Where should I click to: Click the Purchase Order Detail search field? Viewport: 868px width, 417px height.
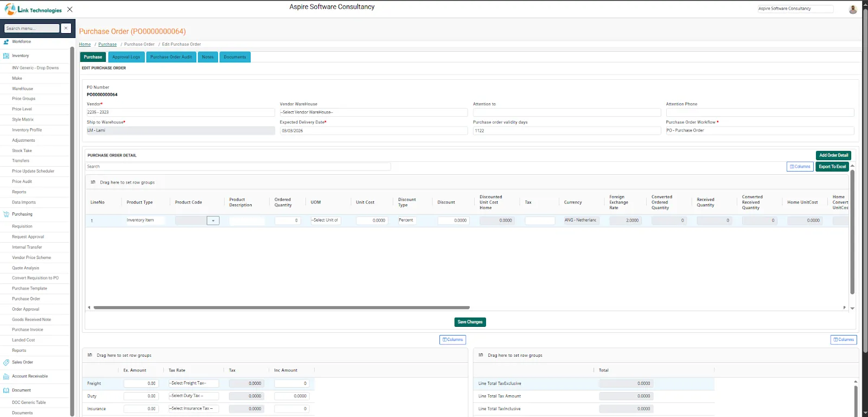tap(238, 167)
